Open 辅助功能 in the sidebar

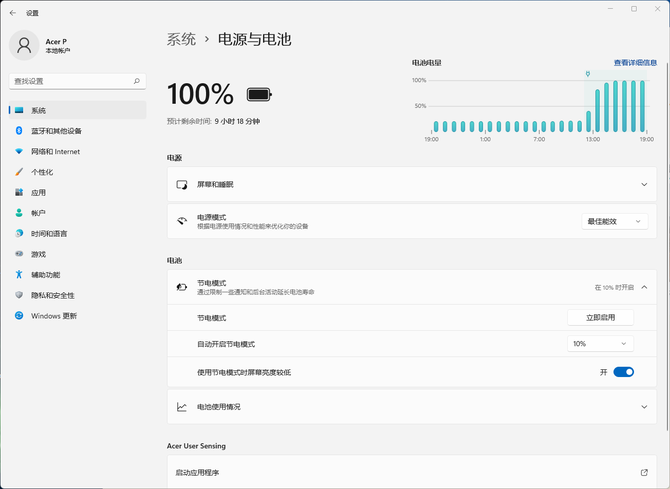pos(45,275)
